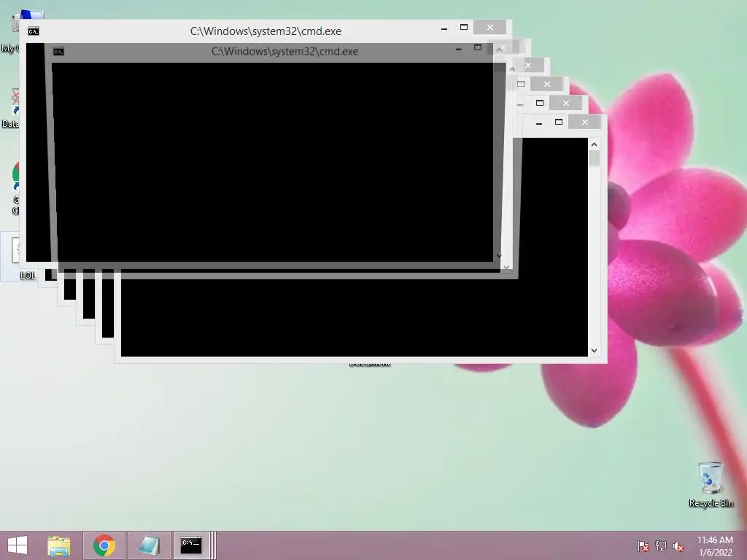Viewport: 747px width, 560px height.
Task: Select the Recycle Bin desktop icon
Action: tap(711, 484)
